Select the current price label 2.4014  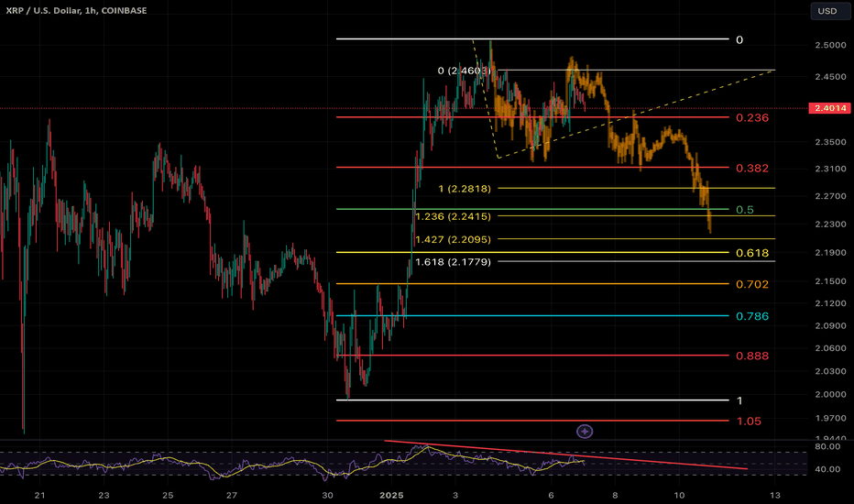click(x=829, y=108)
